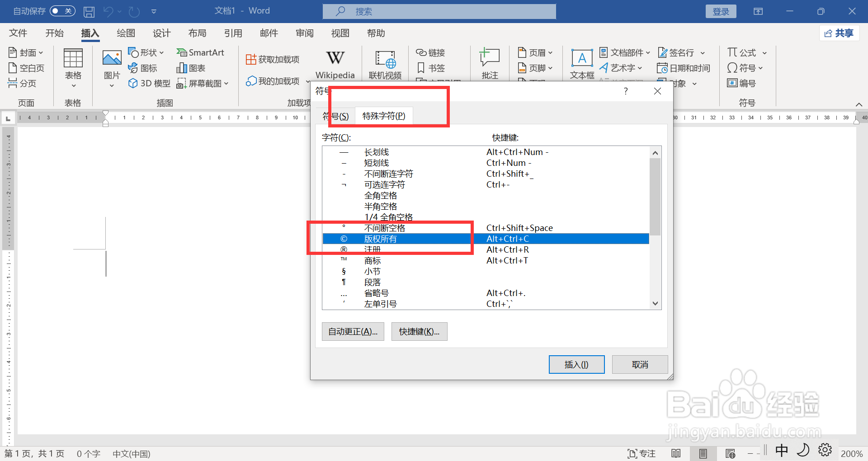
Task: Click the Save disk icon
Action: click(x=89, y=11)
